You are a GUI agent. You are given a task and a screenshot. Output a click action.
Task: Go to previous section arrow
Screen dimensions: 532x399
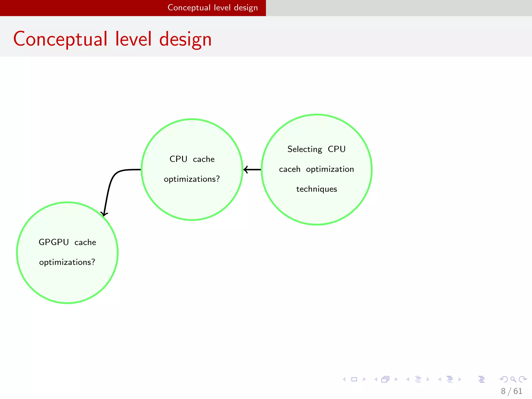[440, 379]
